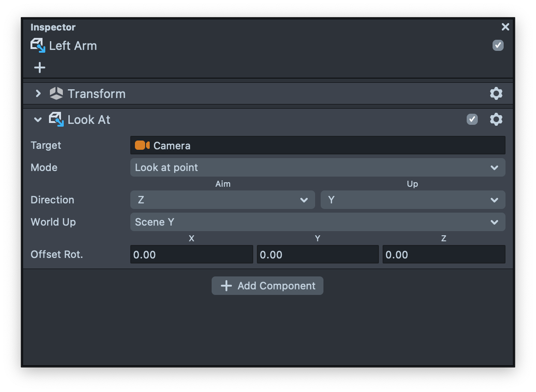Click the Offset Rot. X field
This screenshot has height=392, width=536.
coord(191,255)
